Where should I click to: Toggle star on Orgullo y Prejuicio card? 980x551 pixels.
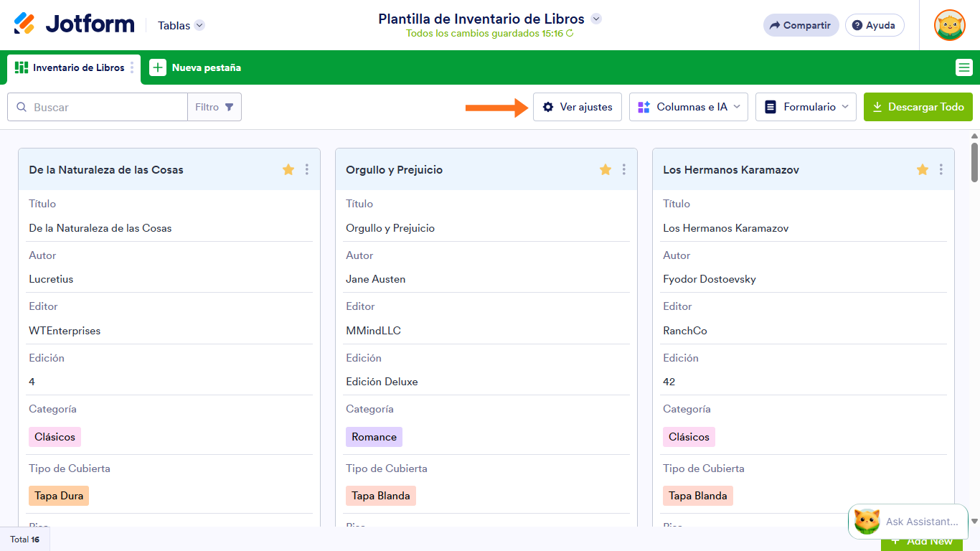(606, 169)
